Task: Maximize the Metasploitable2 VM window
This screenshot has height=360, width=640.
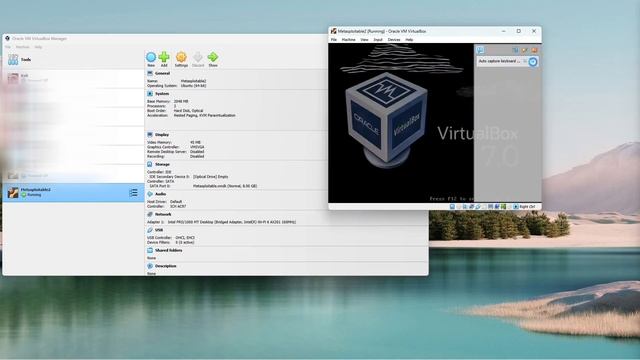Action: pos(519,31)
